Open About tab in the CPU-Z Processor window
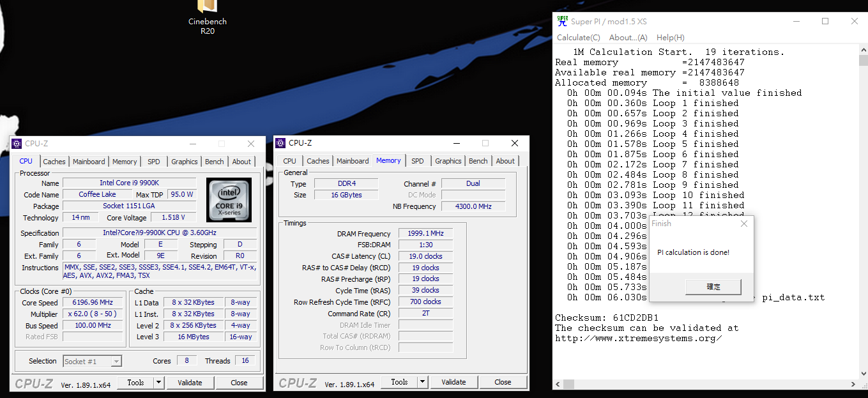Viewport: 868px width, 398px height. (241, 162)
